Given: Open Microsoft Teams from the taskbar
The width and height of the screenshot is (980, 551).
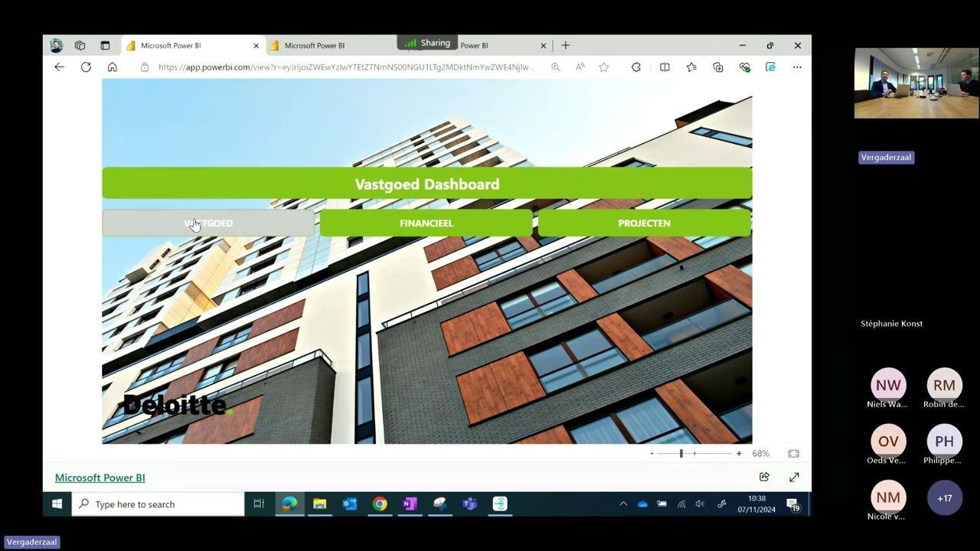Looking at the screenshot, I should coord(470,504).
